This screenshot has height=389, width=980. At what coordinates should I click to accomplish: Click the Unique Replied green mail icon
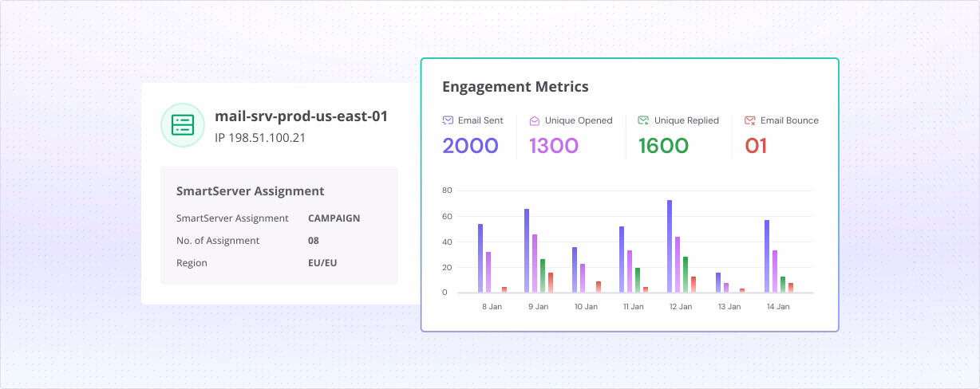(x=643, y=120)
